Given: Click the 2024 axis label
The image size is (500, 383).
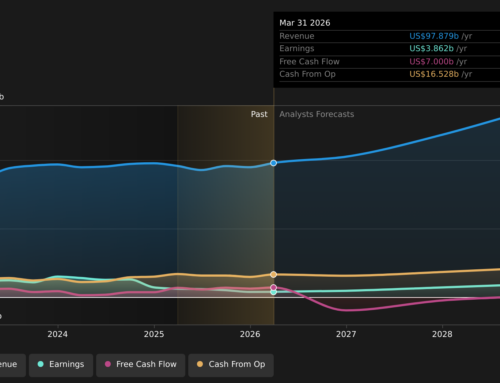Looking at the screenshot, I should point(57,334).
